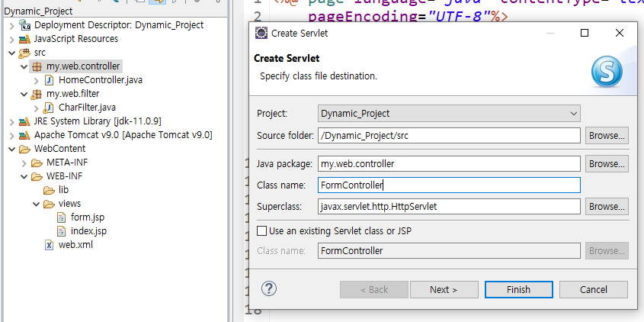This screenshot has width=644, height=322.
Task: Click the my.web.filter package icon
Action: 37,94
